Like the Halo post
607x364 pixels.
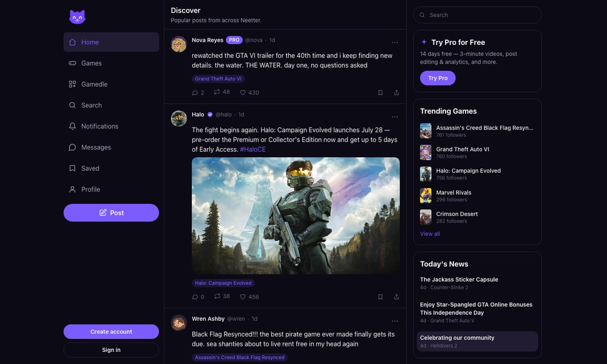(x=249, y=297)
